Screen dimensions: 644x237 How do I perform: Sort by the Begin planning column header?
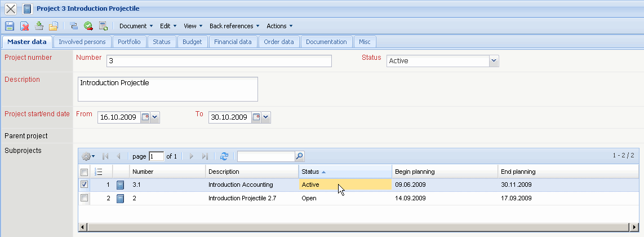pos(415,172)
